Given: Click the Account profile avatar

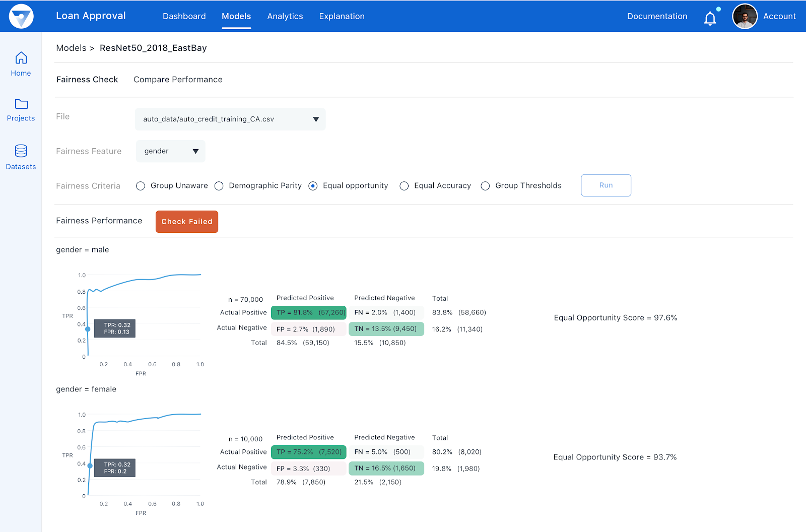Looking at the screenshot, I should (x=745, y=16).
